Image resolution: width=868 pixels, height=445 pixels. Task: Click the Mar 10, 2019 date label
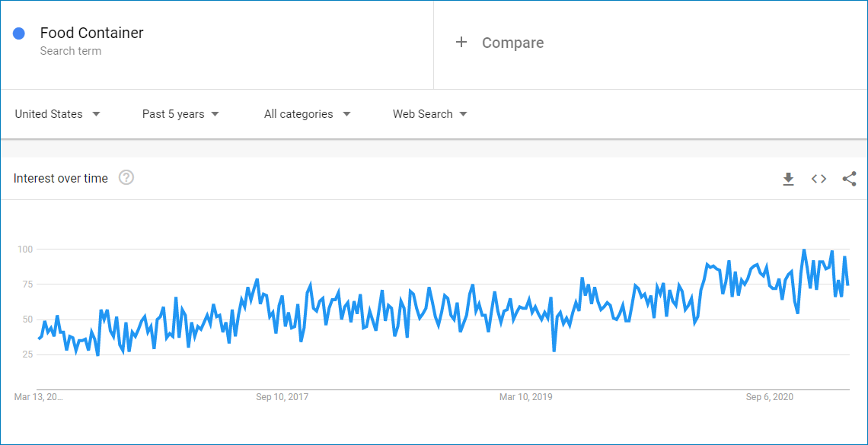point(525,396)
